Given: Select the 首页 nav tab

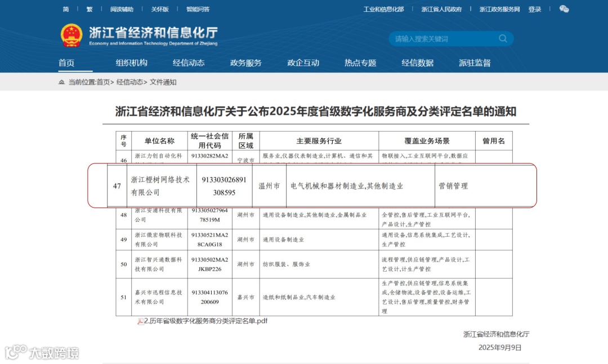Looking at the screenshot, I should click(66, 63).
